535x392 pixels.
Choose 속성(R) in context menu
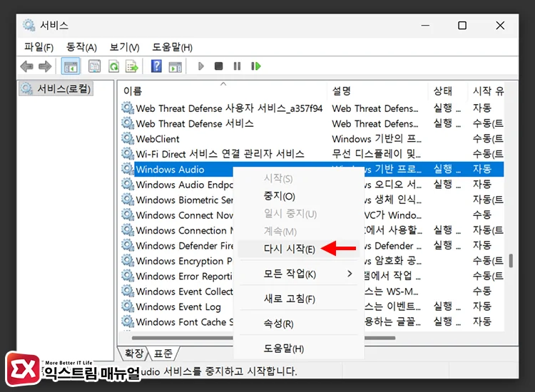pos(278,323)
